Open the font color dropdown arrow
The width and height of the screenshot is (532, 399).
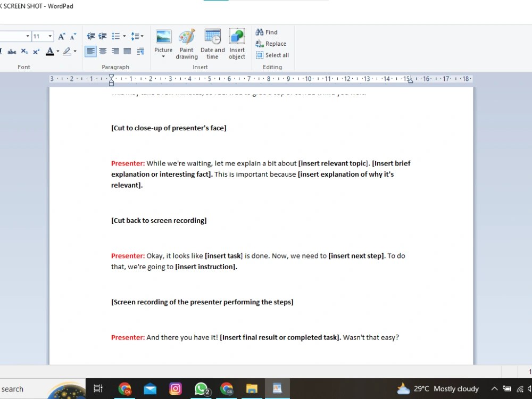[57, 52]
